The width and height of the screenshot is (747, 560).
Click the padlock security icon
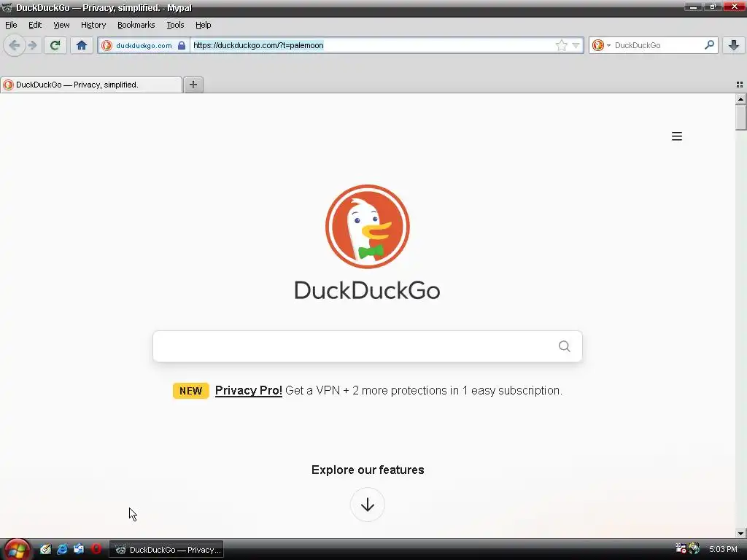click(182, 45)
